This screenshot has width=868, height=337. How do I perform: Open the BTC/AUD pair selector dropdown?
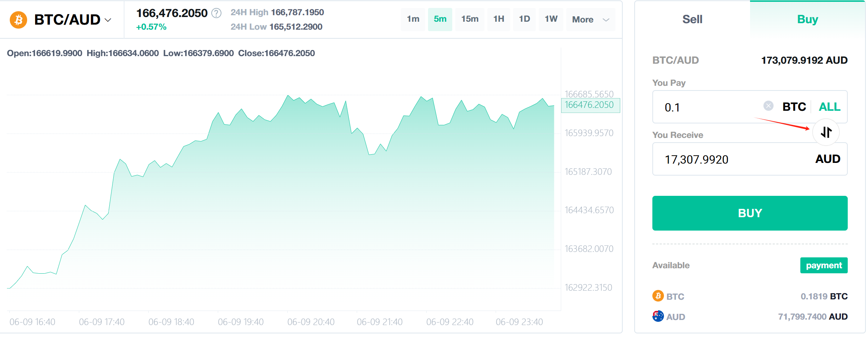108,21
